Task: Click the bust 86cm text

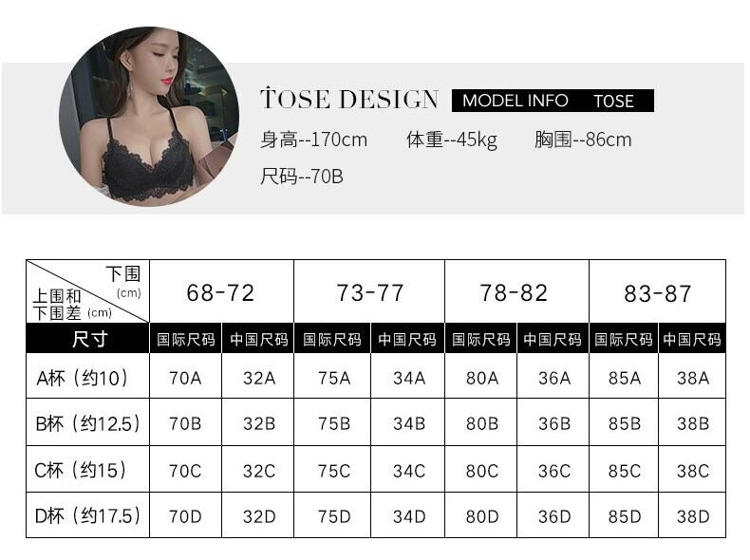Action: click(x=582, y=140)
